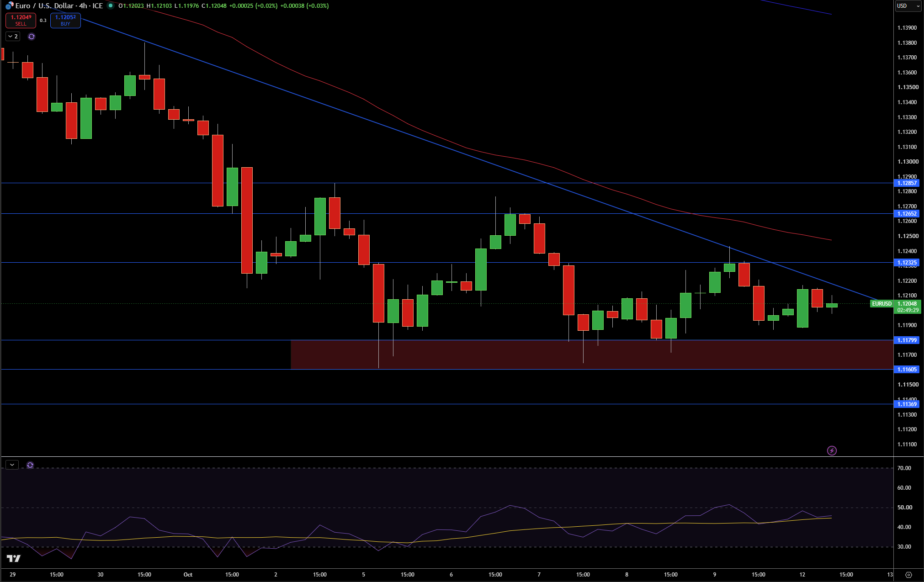Click the SELL 1.12049 button

point(21,20)
